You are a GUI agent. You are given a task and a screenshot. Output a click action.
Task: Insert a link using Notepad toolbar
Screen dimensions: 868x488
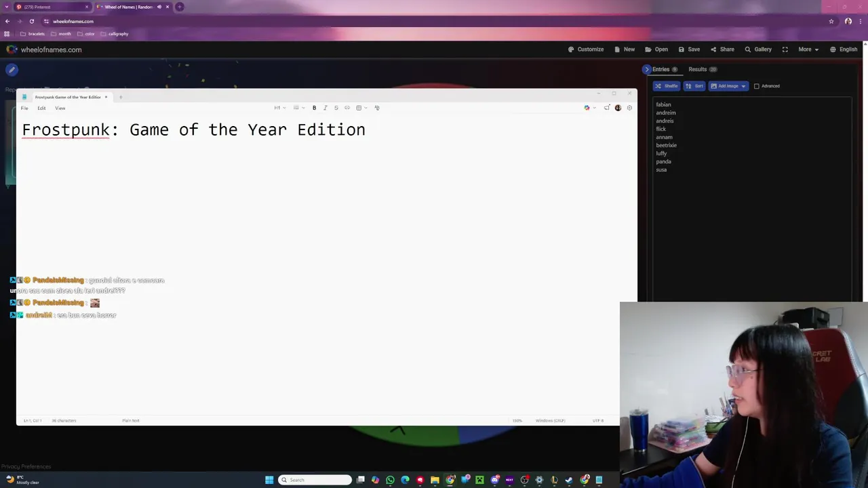tap(347, 108)
